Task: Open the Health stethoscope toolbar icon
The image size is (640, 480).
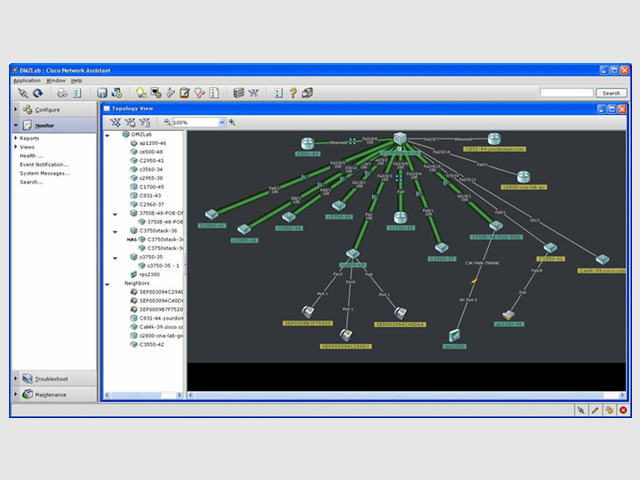Action: tap(199, 93)
